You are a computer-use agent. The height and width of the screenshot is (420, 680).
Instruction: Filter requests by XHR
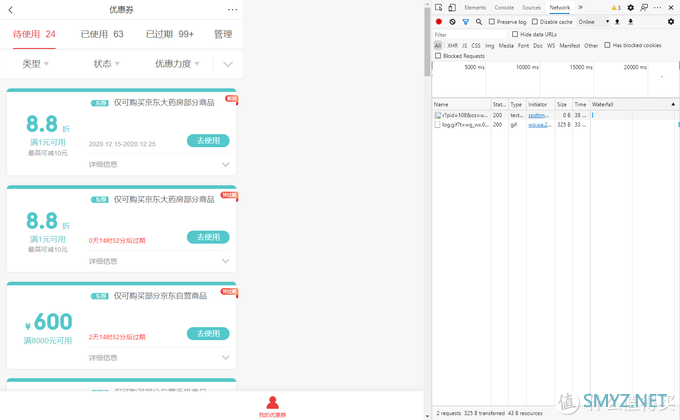point(452,45)
